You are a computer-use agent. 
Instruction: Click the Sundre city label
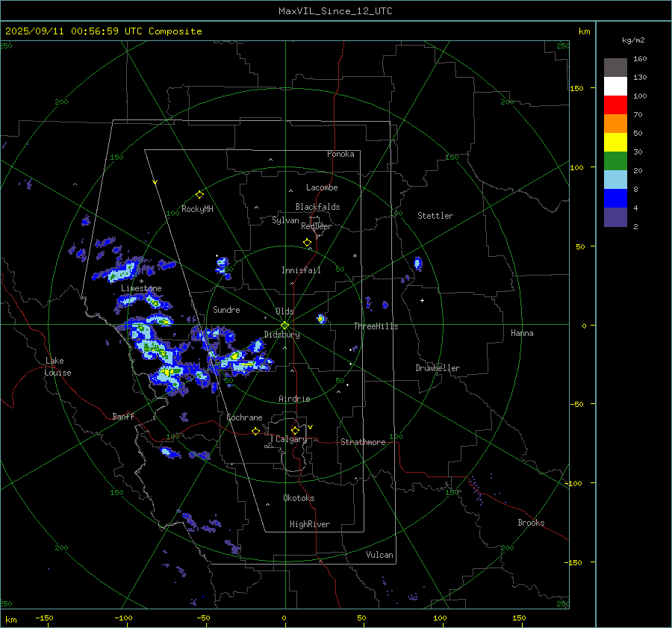[226, 309]
